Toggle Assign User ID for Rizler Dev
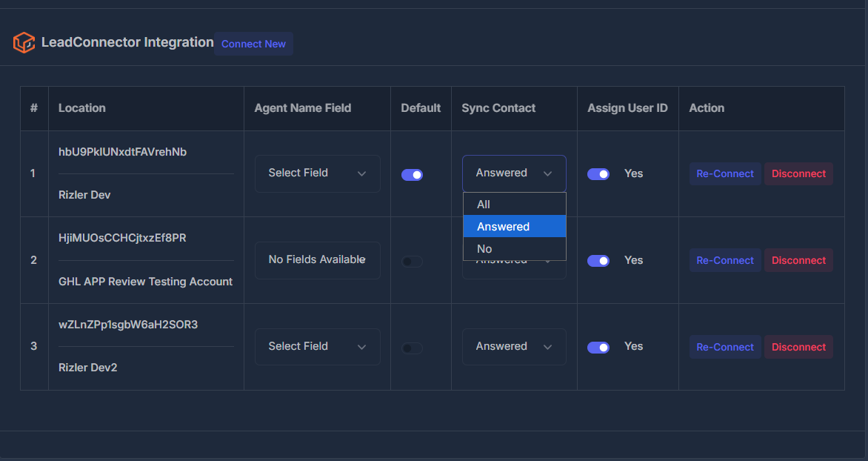The height and width of the screenshot is (461, 868). (598, 174)
